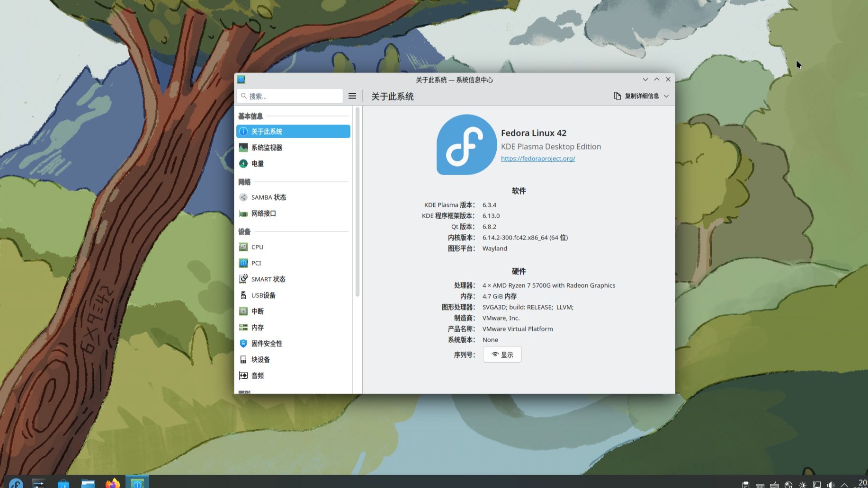
Task: Click frameworks version value 6.13.0
Action: coord(491,216)
